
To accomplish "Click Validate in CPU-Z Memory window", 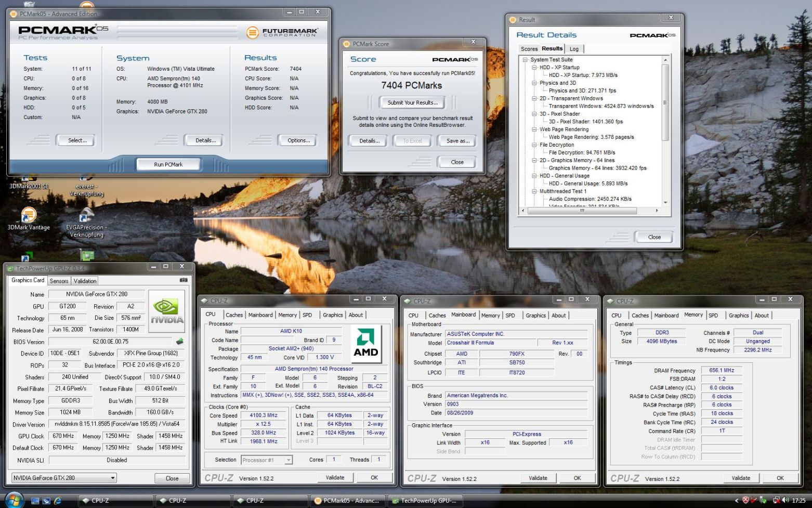I will (x=741, y=478).
